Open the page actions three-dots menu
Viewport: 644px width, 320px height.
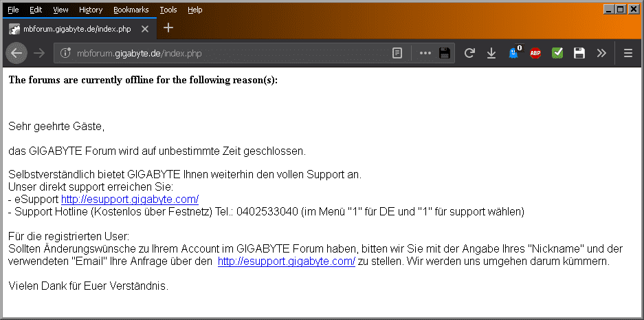pos(425,53)
